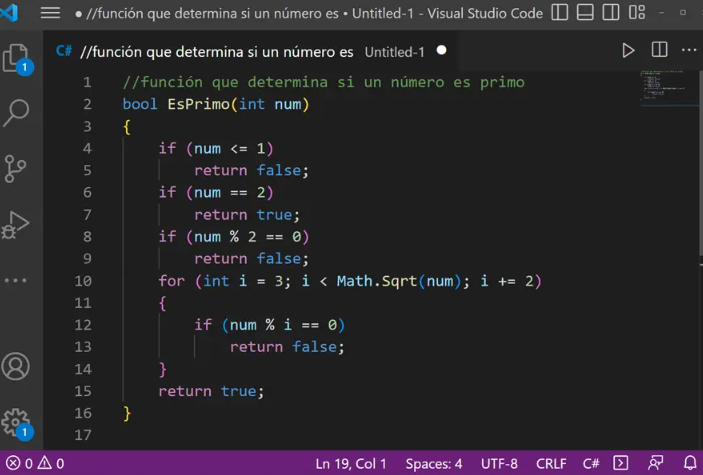Open editor More Actions ellipsis

point(689,50)
